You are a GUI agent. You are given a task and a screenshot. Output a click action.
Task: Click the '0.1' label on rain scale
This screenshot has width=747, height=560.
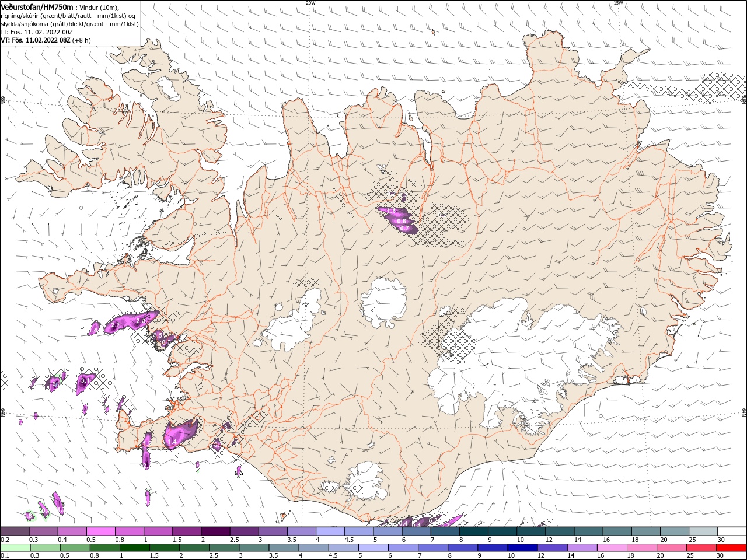coord(5,555)
